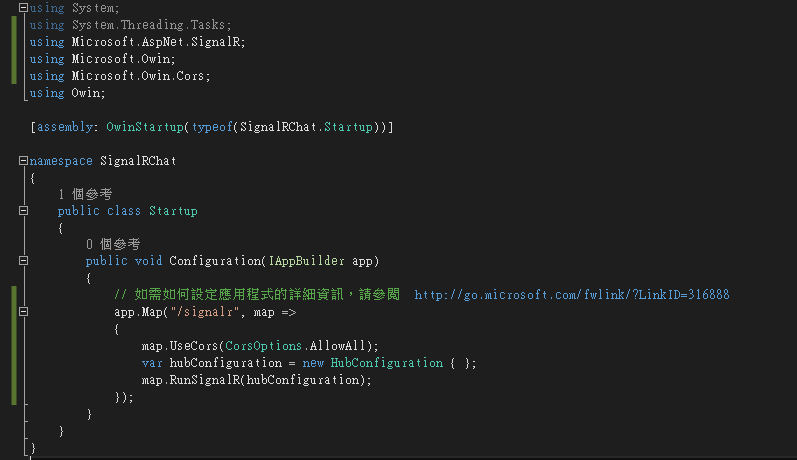Click the IAppBuilder parameter type

coord(306,261)
